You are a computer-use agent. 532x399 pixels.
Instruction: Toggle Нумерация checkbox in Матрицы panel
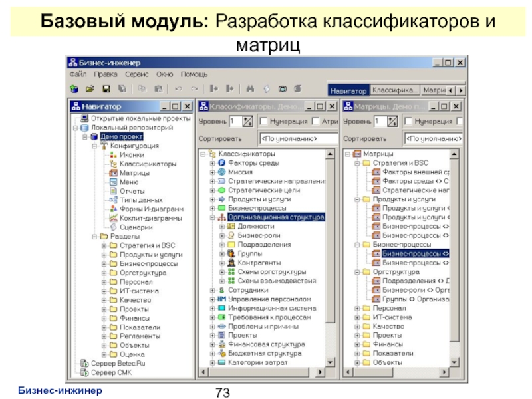tap(408, 122)
